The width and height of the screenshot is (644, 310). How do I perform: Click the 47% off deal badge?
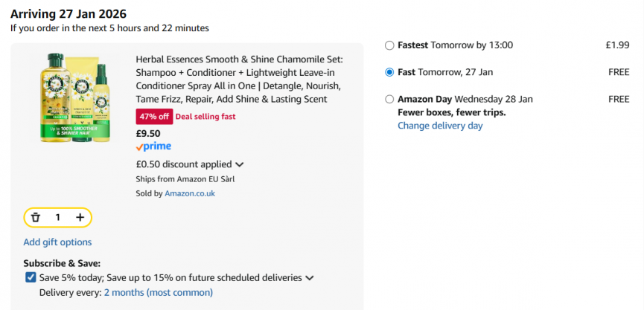154,116
